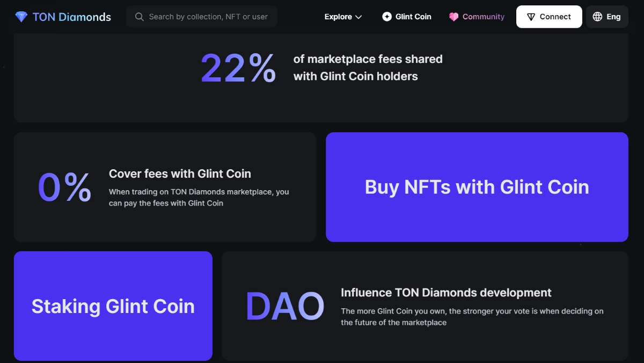Open the Eng language selector

pyautogui.click(x=613, y=17)
